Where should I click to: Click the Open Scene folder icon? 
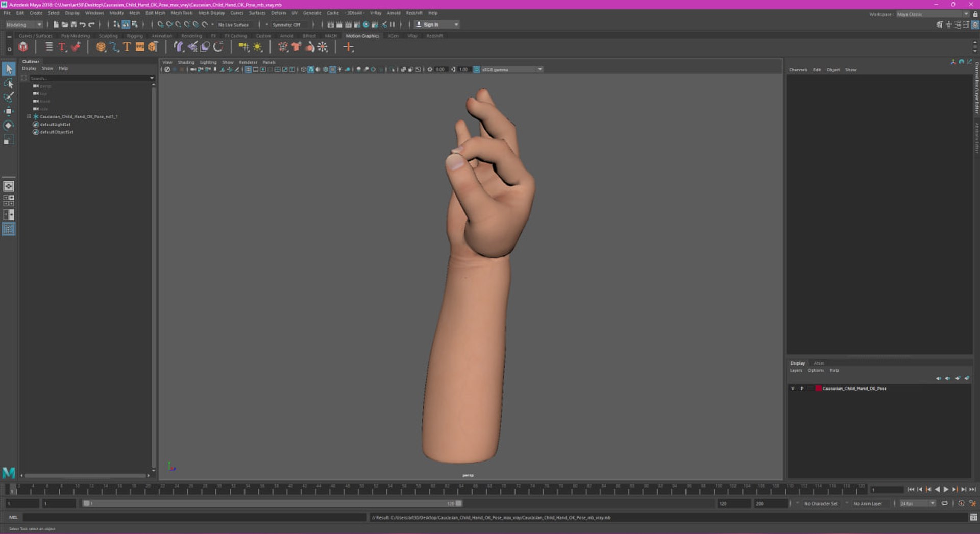pos(65,25)
